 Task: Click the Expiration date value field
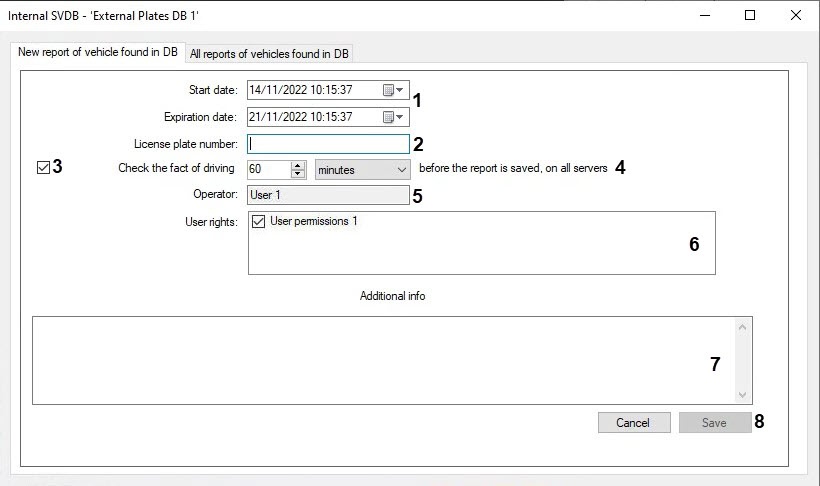pos(310,117)
